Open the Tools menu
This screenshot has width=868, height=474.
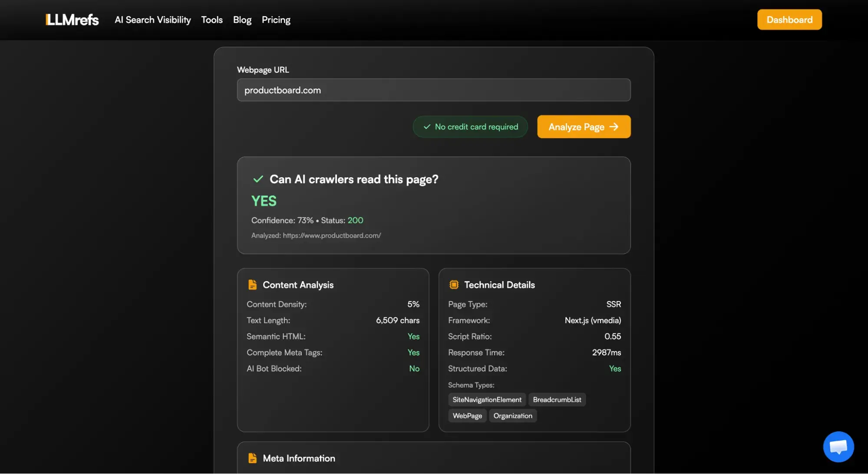coord(211,20)
